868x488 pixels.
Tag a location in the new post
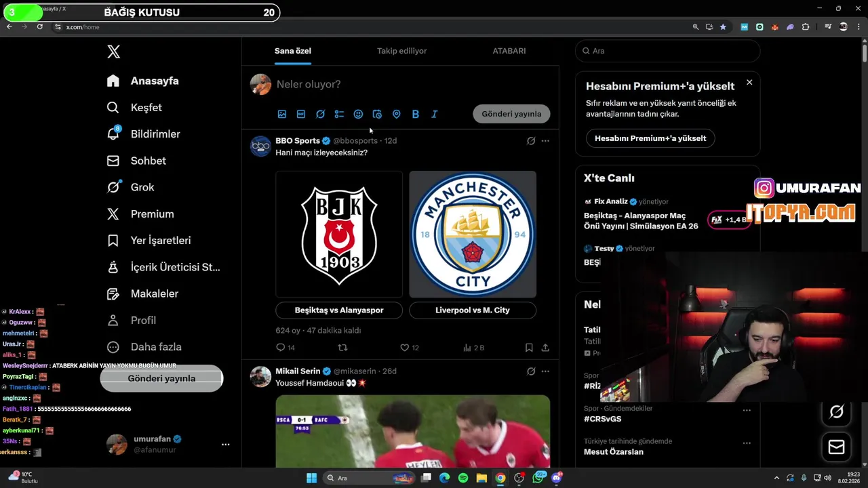click(x=397, y=114)
